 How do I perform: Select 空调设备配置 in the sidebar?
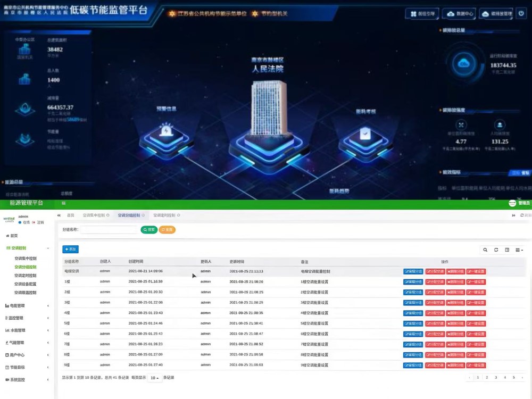click(26, 284)
